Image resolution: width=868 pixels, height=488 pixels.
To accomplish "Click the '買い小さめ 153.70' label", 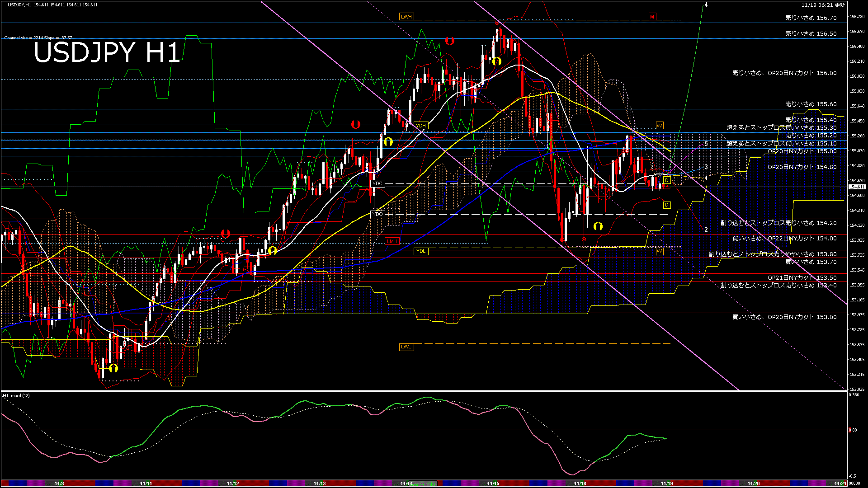I will [x=811, y=262].
